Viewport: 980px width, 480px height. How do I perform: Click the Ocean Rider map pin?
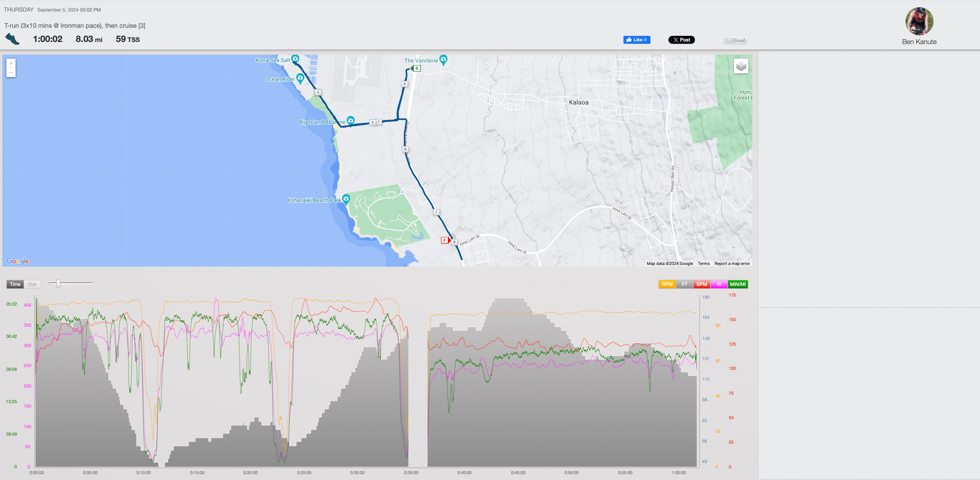pyautogui.click(x=300, y=78)
